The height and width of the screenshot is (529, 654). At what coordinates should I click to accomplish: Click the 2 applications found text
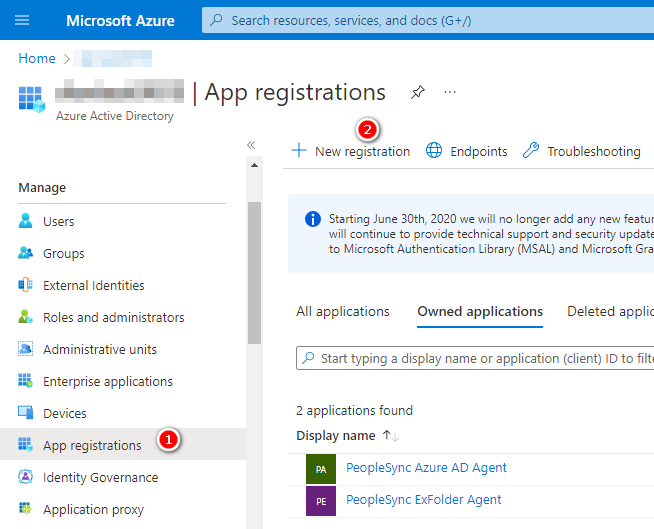(355, 411)
